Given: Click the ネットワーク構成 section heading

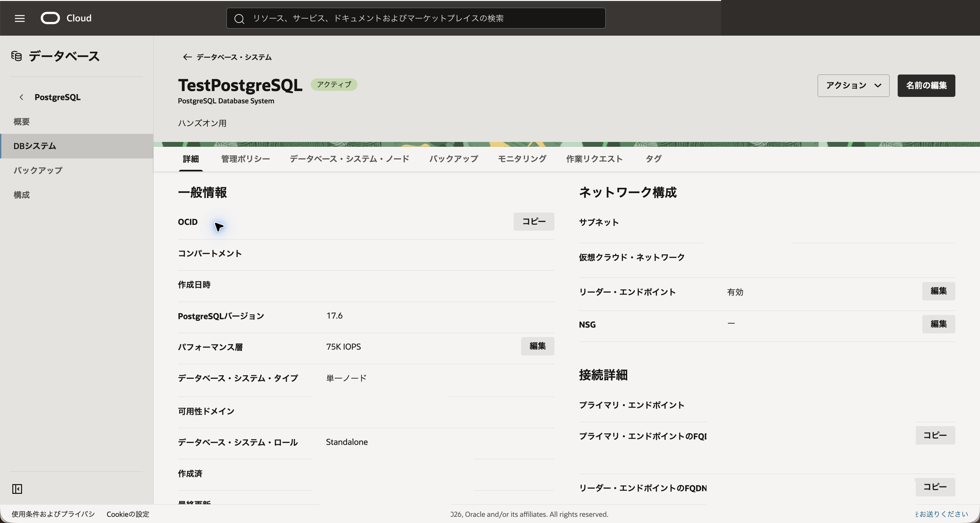Looking at the screenshot, I should tap(628, 192).
